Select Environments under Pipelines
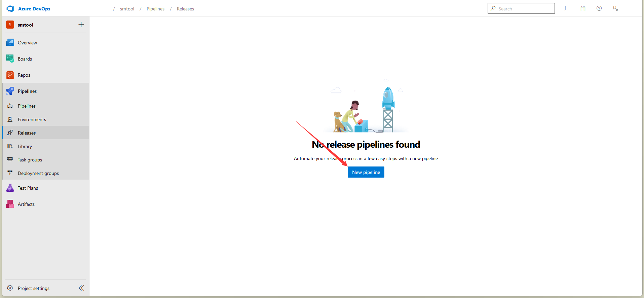The width and height of the screenshot is (644, 298). pyautogui.click(x=32, y=119)
